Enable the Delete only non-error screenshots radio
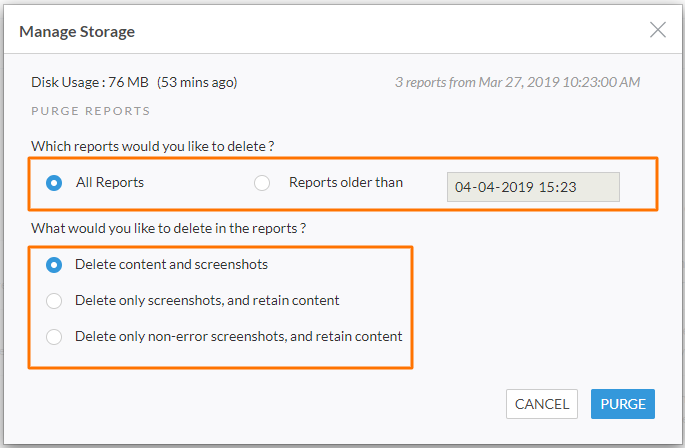The width and height of the screenshot is (685, 448). click(54, 337)
